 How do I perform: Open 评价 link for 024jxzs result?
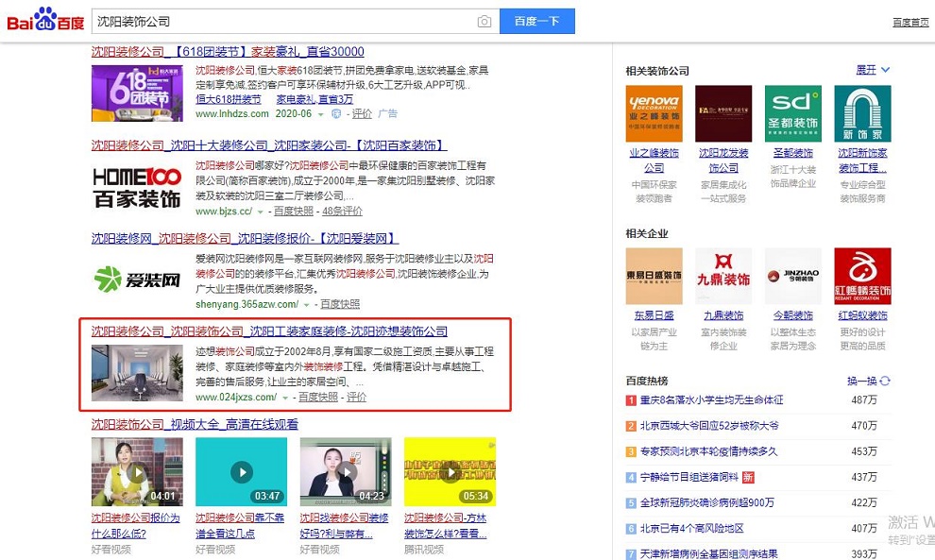[357, 398]
